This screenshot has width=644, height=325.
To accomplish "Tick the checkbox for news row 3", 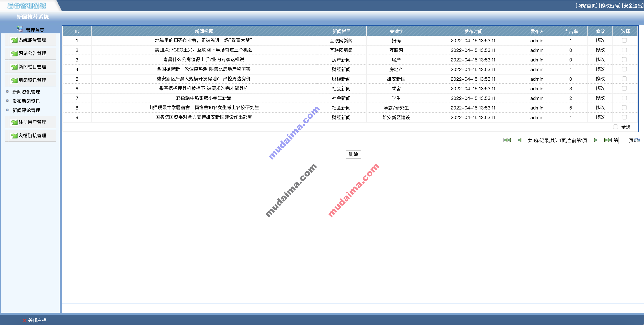I will pyautogui.click(x=624, y=60).
